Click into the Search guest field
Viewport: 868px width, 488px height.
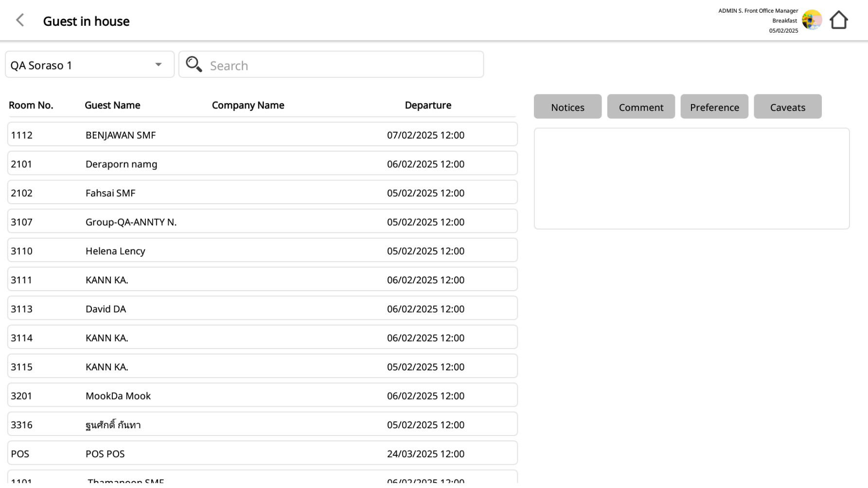(340, 65)
